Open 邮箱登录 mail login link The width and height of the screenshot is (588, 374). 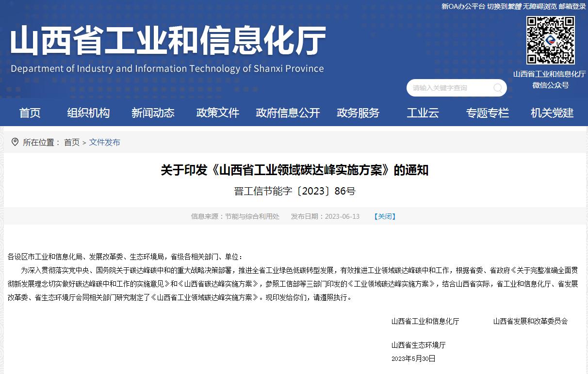572,6
